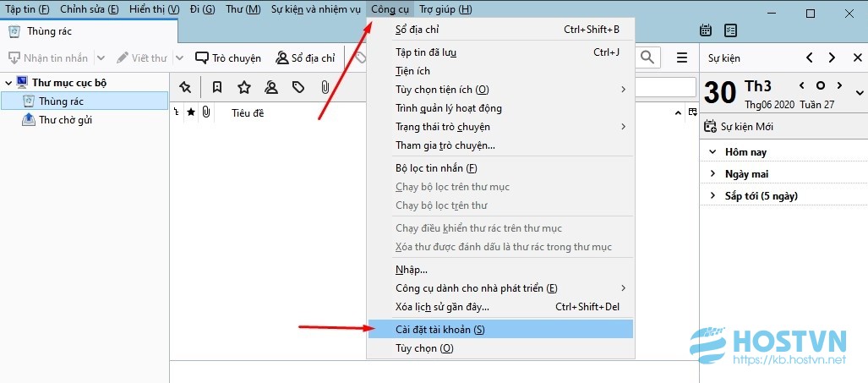Screen dimensions: 868x383
Task: Choose Nhập... menu entry
Action: [501, 270]
